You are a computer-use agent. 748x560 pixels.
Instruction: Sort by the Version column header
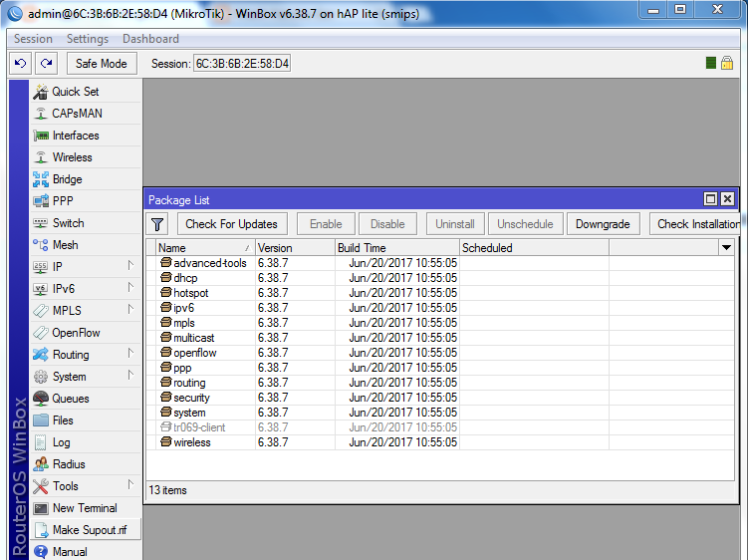[x=295, y=248]
